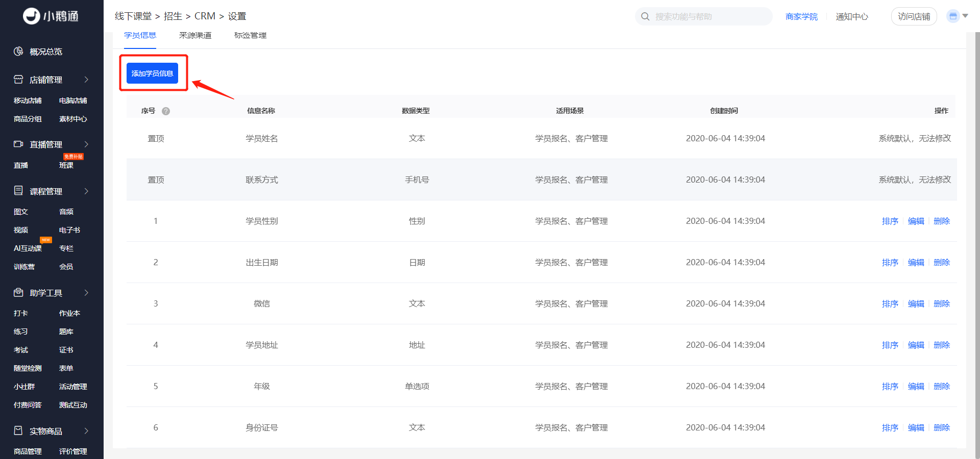Open 班课 in the sidebar
The image size is (980, 459).
tap(66, 165)
